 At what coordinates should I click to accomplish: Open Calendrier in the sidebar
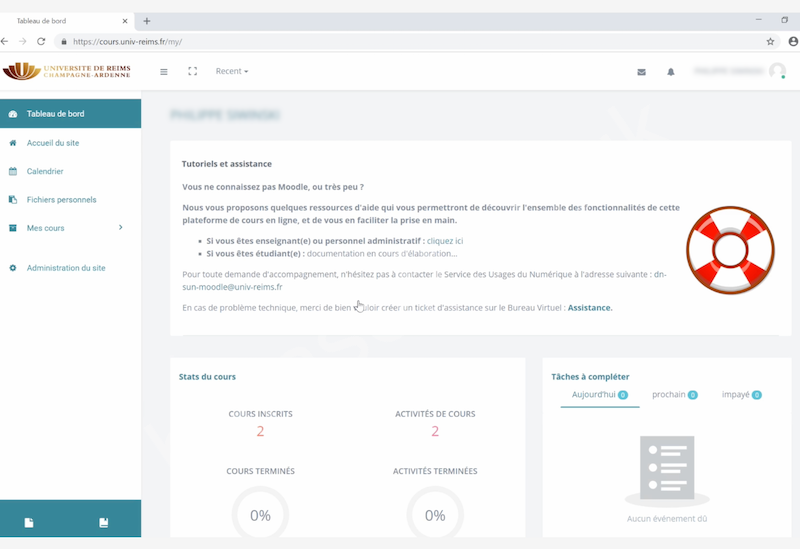45,171
